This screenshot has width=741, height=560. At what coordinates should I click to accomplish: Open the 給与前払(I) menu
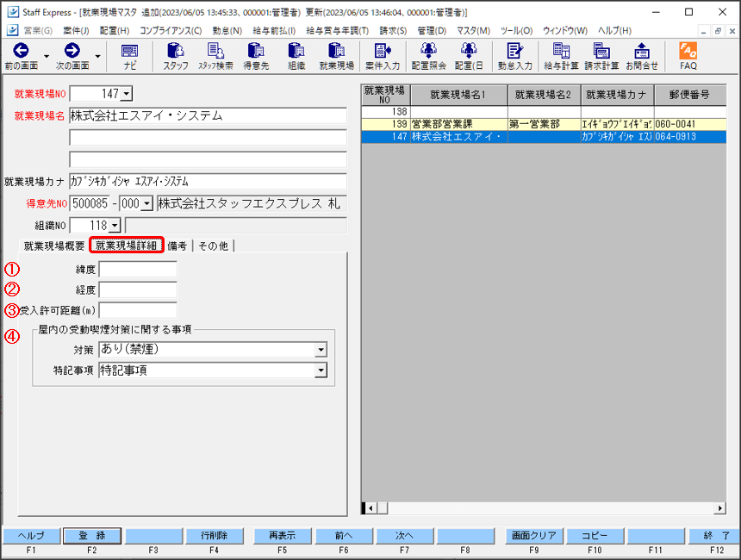tap(274, 31)
